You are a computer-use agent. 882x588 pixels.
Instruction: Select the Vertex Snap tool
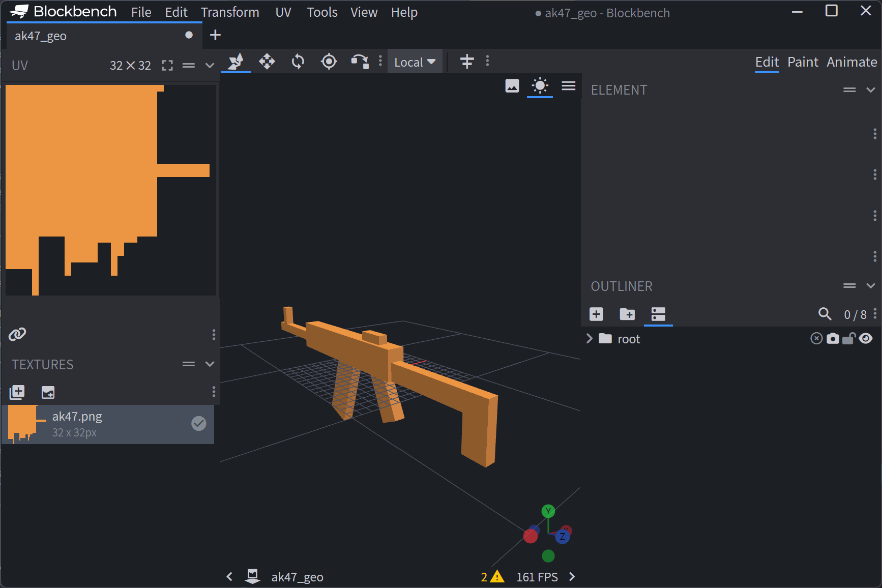click(360, 62)
